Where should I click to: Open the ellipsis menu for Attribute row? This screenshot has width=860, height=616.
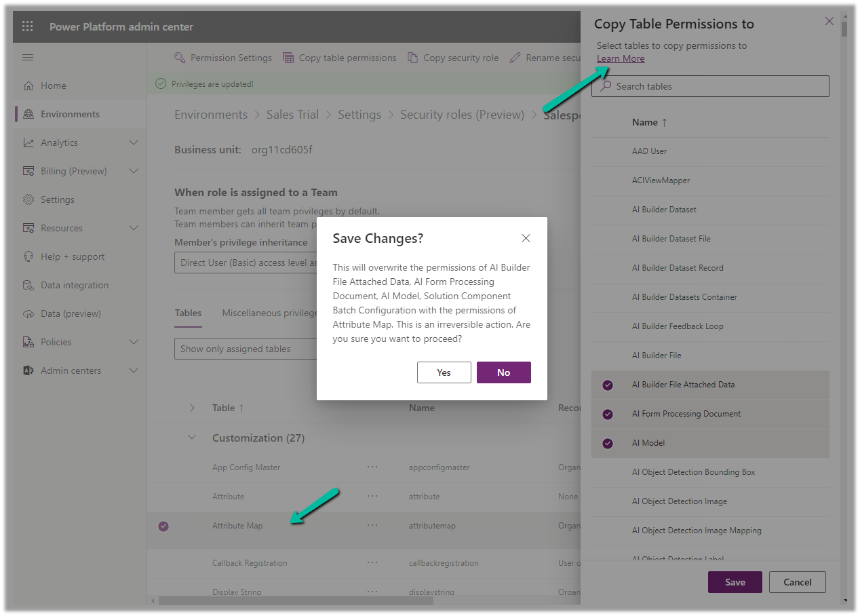(372, 496)
